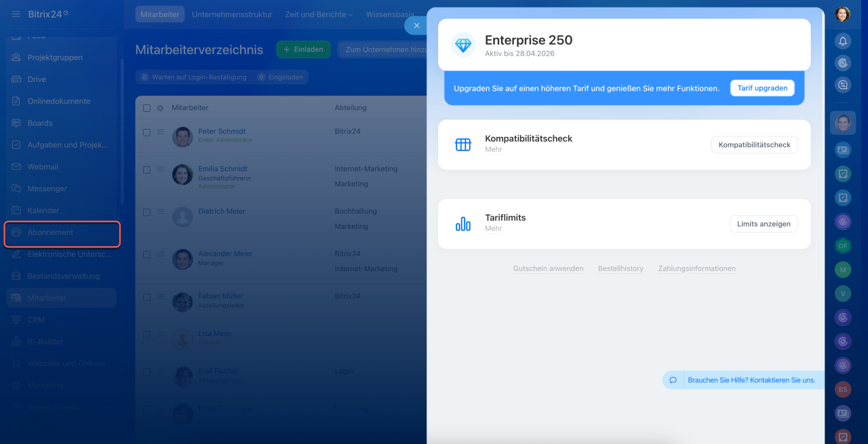Open notifications bell in the right rail

click(x=843, y=41)
